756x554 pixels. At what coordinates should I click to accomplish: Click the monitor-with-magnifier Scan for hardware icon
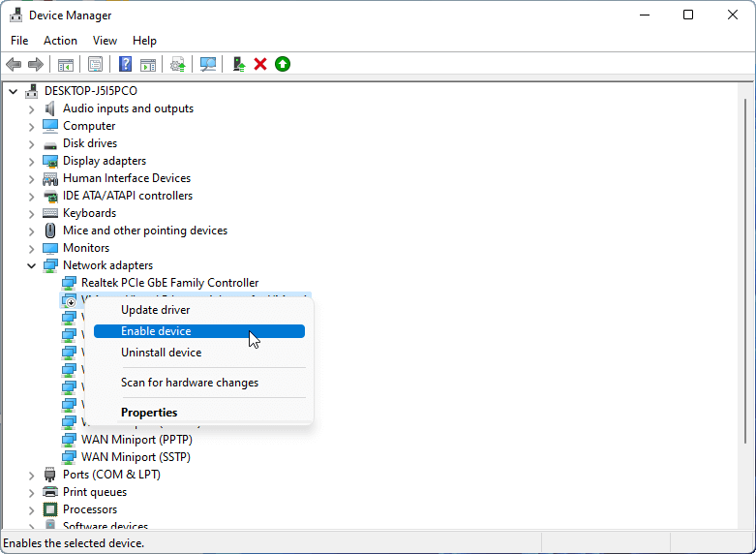tap(207, 64)
